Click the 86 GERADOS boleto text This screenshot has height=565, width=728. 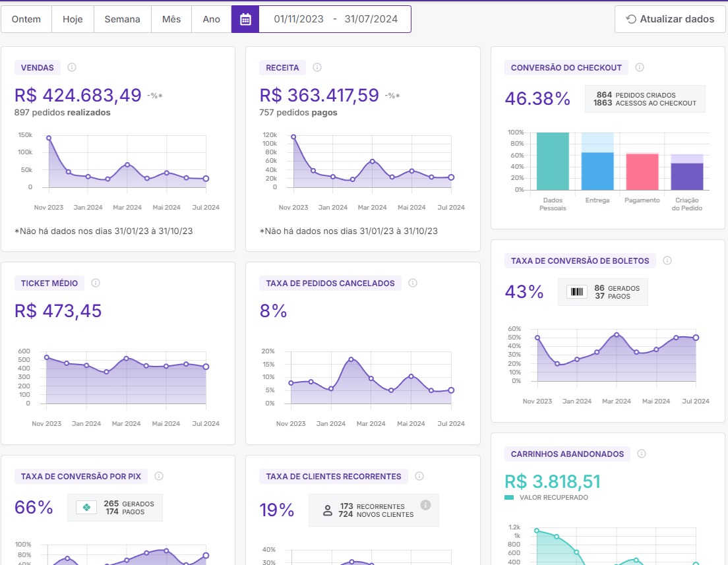pyautogui.click(x=617, y=288)
